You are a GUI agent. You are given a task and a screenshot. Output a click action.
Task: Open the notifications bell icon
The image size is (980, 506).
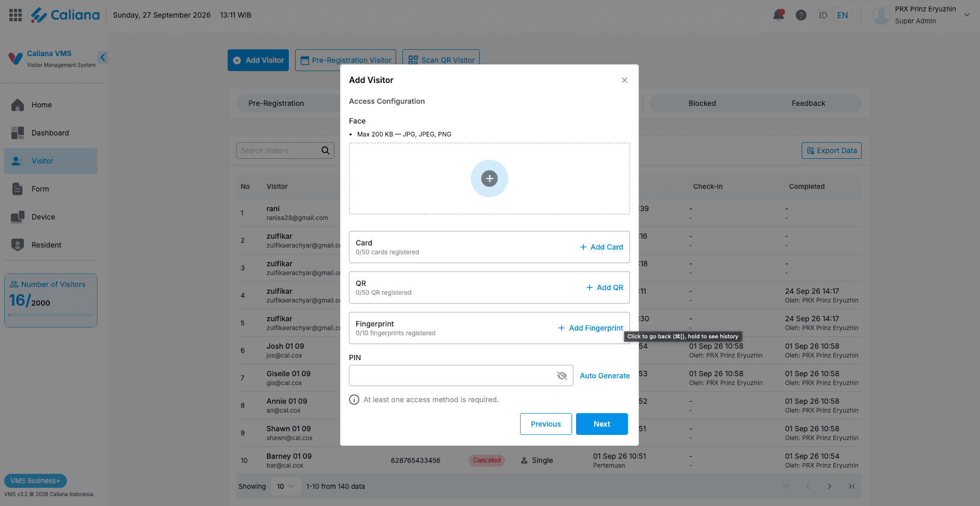[778, 15]
